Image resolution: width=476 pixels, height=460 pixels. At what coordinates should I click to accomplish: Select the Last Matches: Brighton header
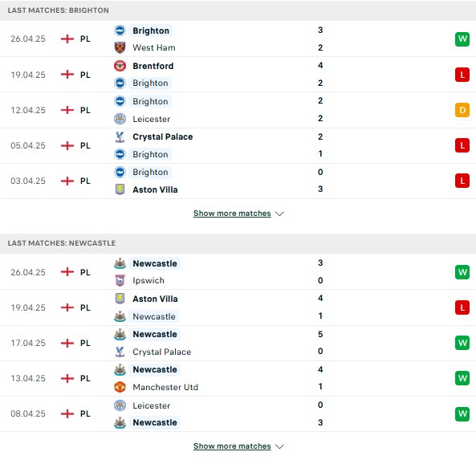[238, 10]
